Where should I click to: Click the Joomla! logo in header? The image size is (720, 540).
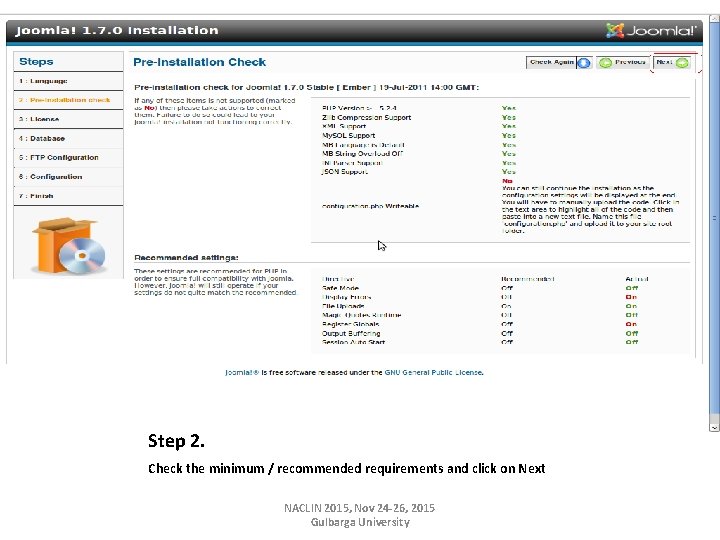click(651, 30)
